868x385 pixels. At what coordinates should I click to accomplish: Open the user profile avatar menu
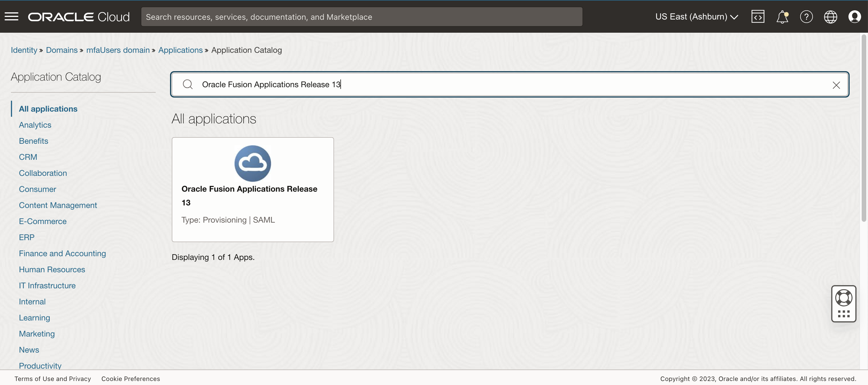click(854, 17)
